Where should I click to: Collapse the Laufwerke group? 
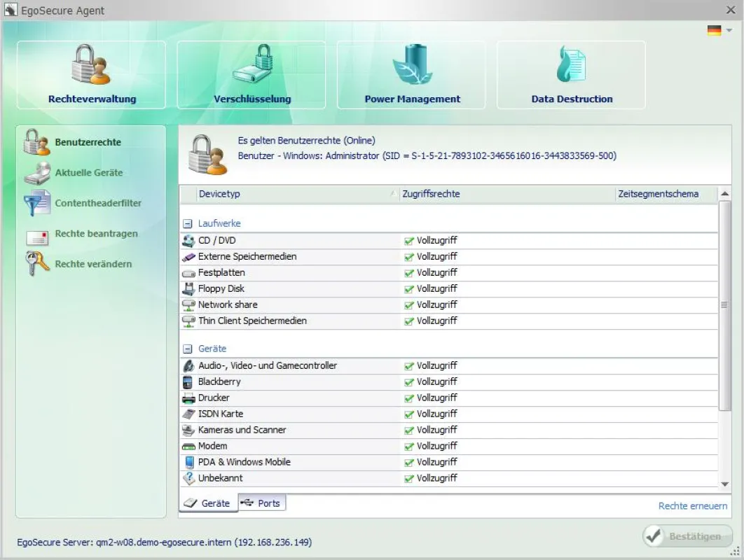(x=188, y=224)
